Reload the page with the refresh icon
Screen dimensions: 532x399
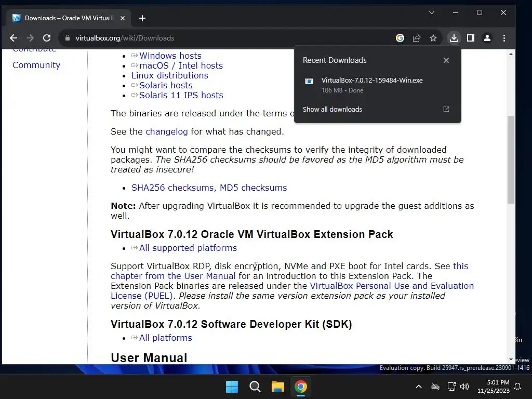(x=47, y=38)
